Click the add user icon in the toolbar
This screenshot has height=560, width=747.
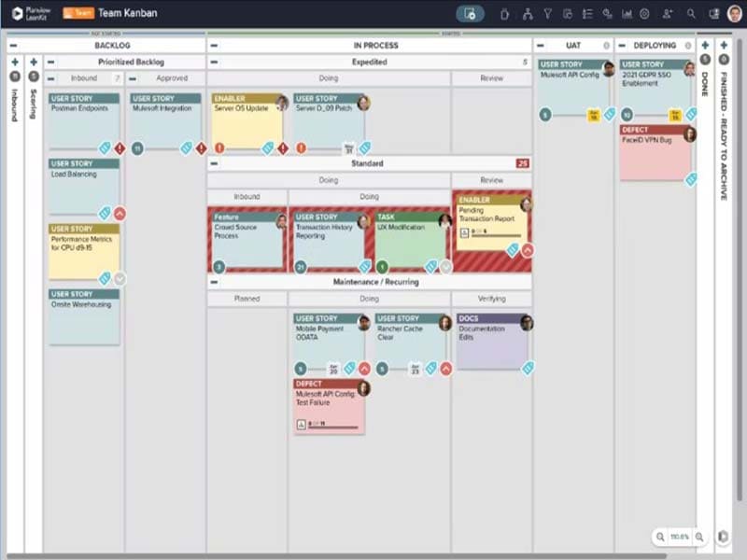click(x=667, y=14)
